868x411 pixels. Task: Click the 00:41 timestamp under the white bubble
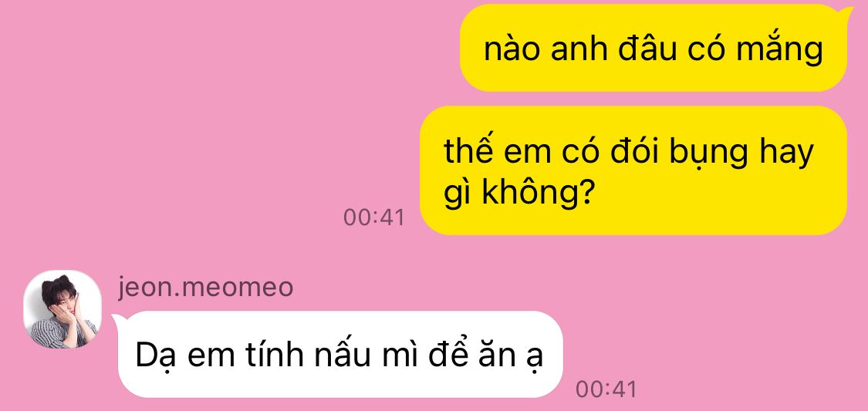606,389
